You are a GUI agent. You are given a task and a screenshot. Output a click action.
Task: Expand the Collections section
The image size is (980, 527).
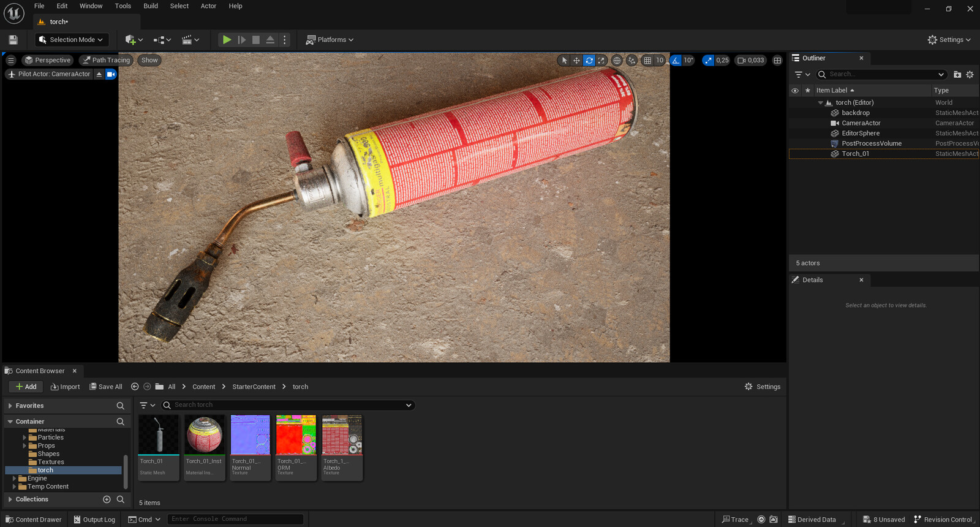(x=10, y=499)
